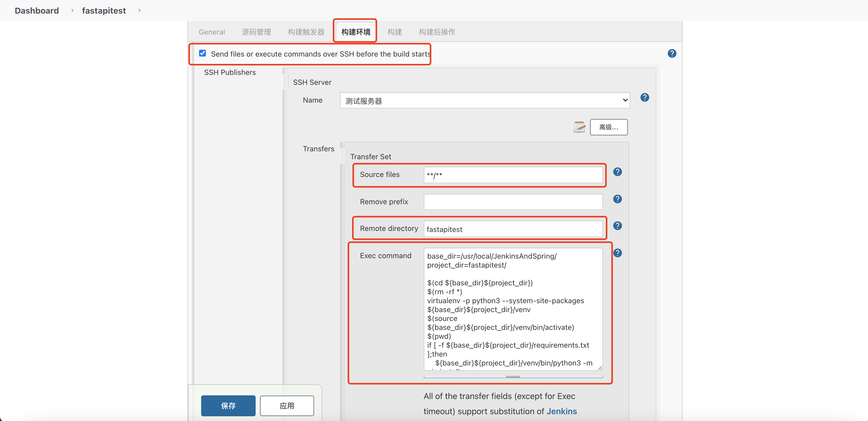Switch to the General tab
Screen dimensions: 868x421
pyautogui.click(x=212, y=32)
